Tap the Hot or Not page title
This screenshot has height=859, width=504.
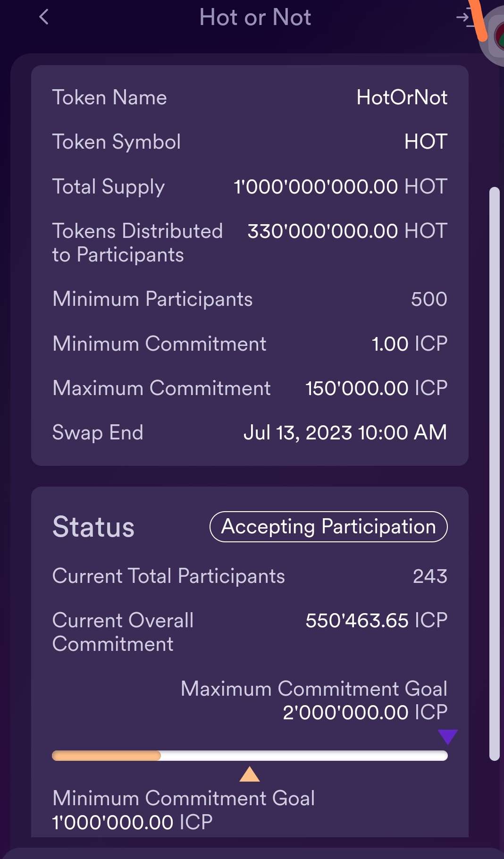(x=255, y=17)
